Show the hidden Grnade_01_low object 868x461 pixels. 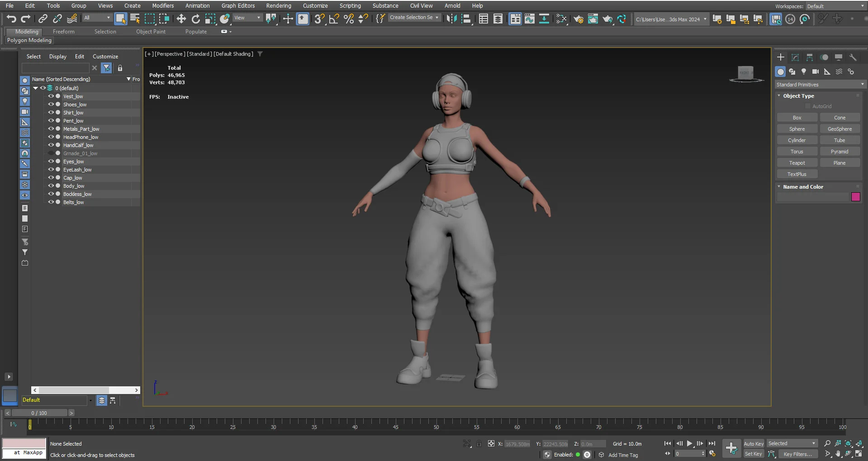(x=51, y=153)
